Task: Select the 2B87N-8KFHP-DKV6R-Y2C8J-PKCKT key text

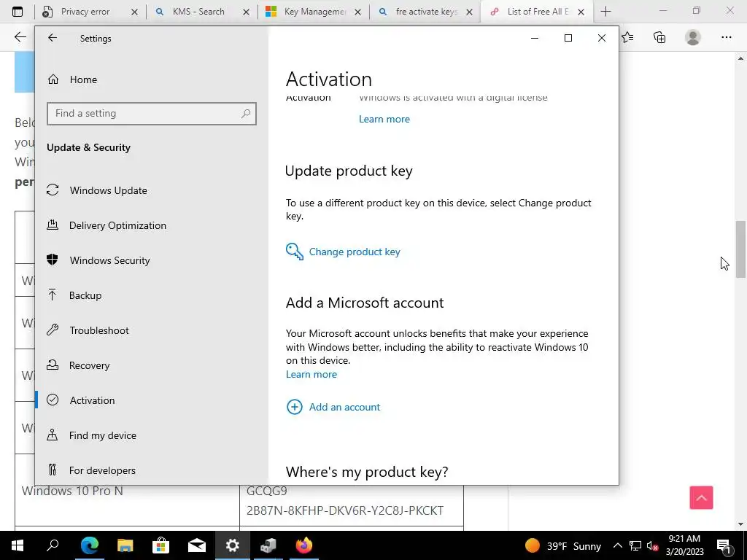Action: [x=345, y=510]
